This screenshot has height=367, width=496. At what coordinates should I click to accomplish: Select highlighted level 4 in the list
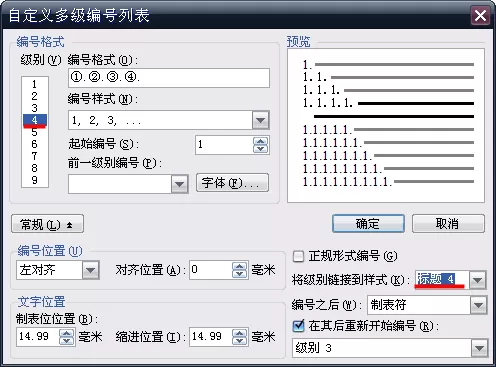[35, 120]
